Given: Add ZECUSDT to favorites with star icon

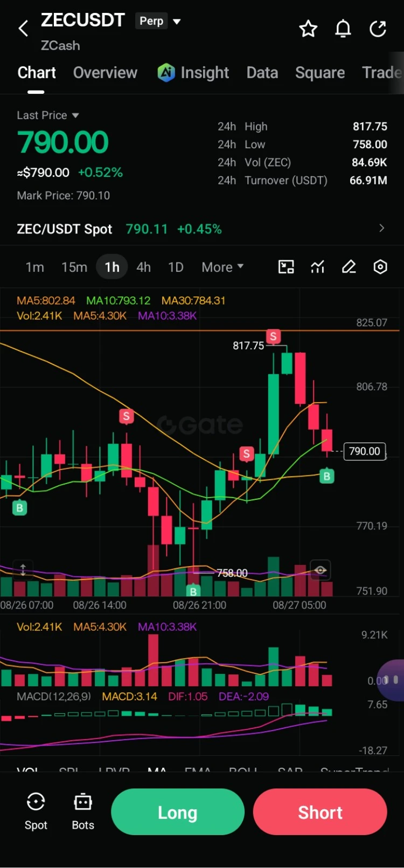Looking at the screenshot, I should pyautogui.click(x=308, y=29).
